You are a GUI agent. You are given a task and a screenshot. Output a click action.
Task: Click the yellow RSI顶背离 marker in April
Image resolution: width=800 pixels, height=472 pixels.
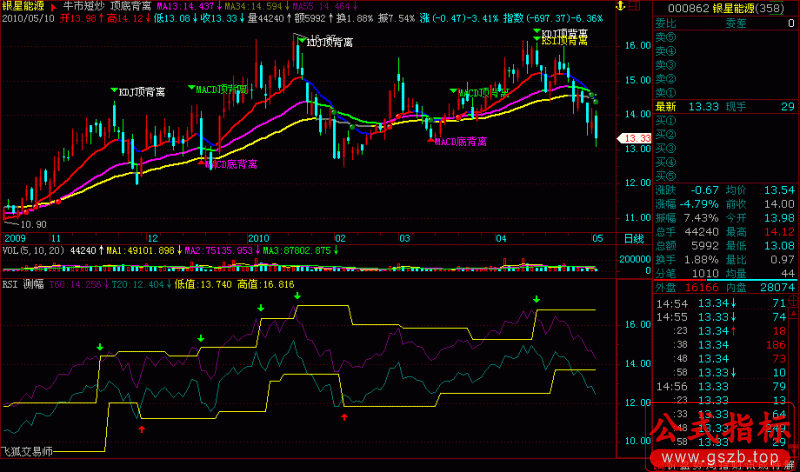click(x=563, y=42)
